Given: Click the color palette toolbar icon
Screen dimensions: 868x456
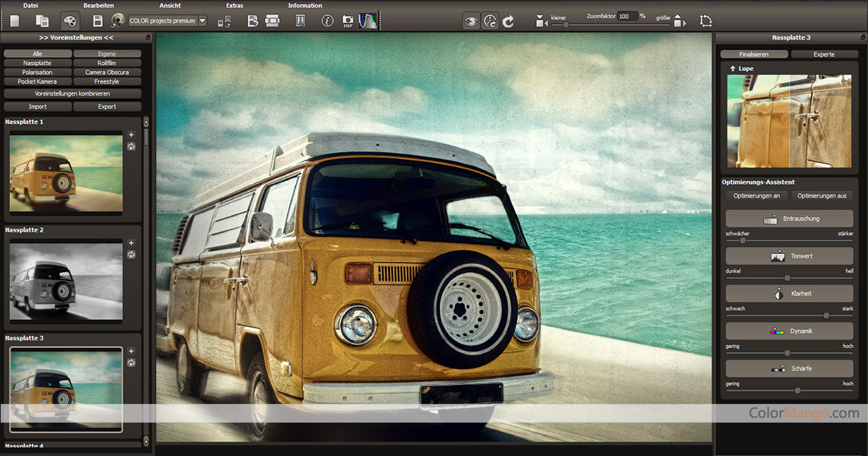Looking at the screenshot, I should 69,21.
